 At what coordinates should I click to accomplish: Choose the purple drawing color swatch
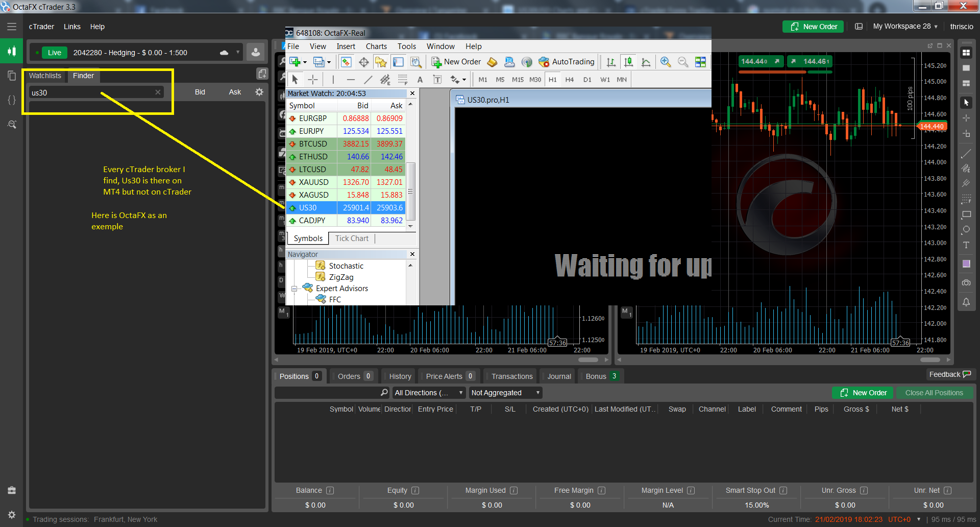click(966, 264)
